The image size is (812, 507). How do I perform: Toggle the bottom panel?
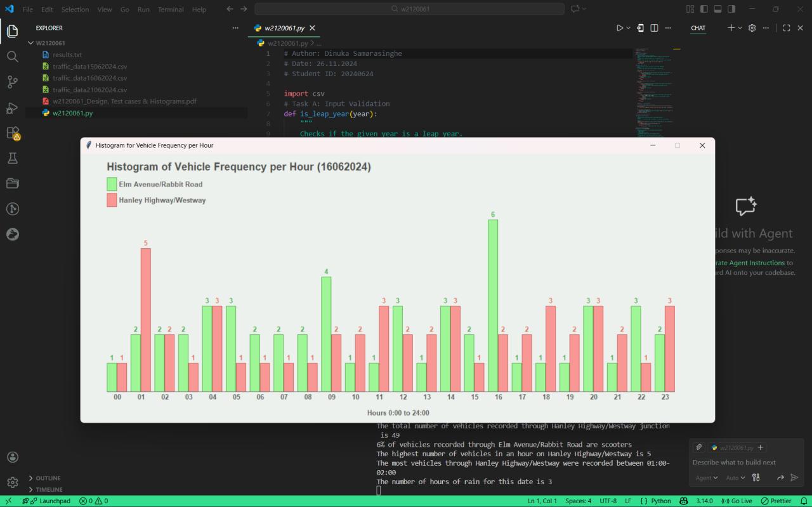718,9
